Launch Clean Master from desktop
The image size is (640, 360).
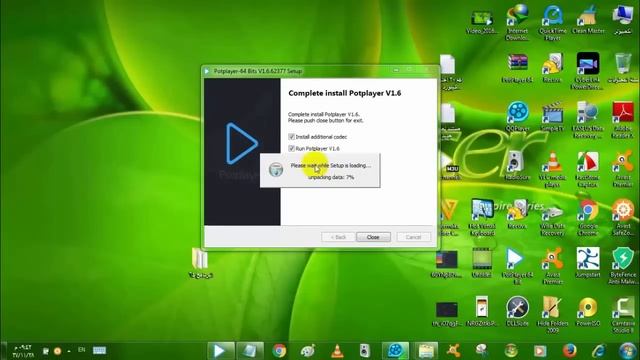click(588, 20)
